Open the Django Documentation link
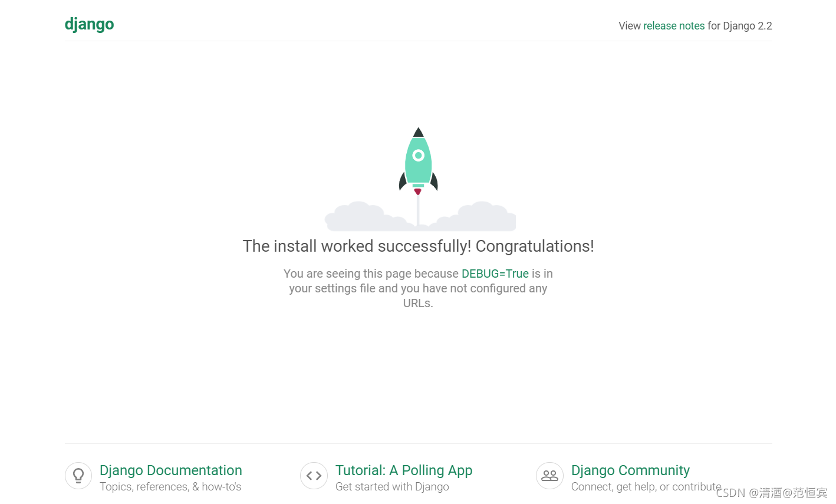Viewport: 836px width, 504px height. point(171,470)
